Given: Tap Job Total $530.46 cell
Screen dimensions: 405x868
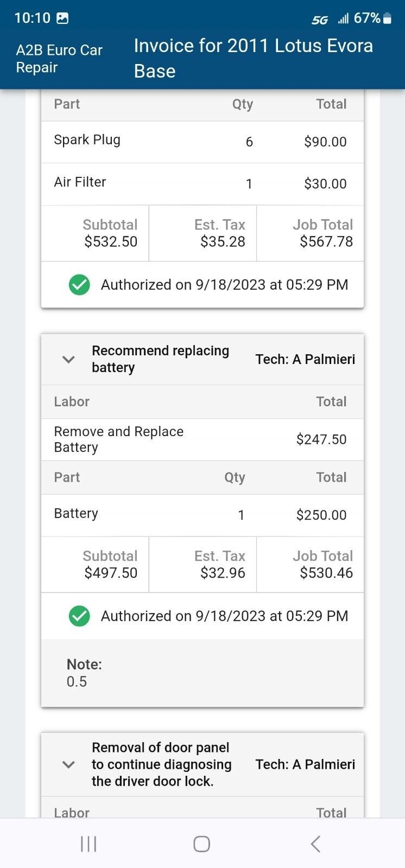Looking at the screenshot, I should 322,564.
